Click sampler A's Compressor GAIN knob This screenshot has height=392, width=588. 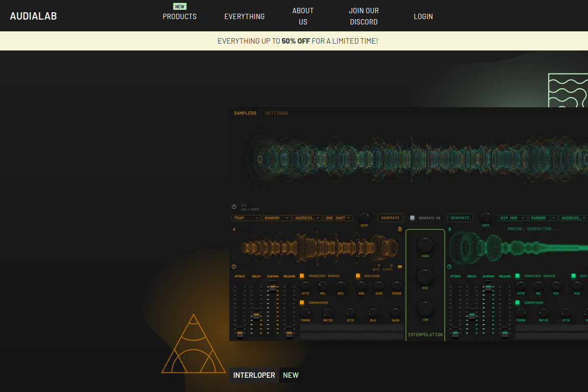395,313
